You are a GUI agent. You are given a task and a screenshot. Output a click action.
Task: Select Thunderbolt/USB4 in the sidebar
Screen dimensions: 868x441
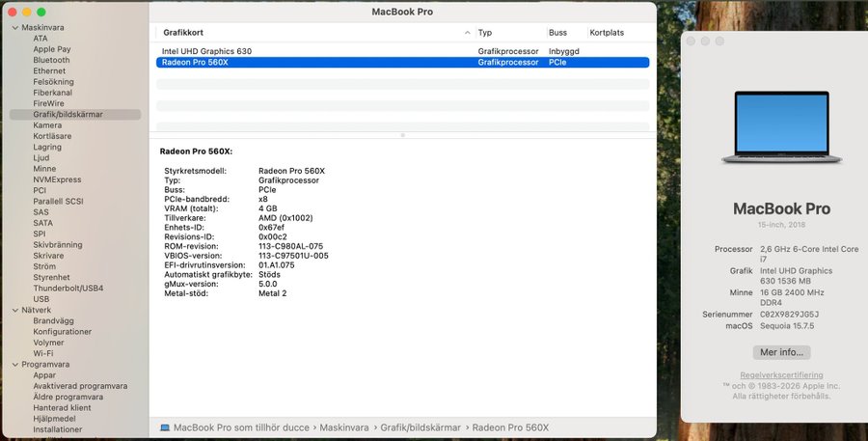[x=68, y=289]
